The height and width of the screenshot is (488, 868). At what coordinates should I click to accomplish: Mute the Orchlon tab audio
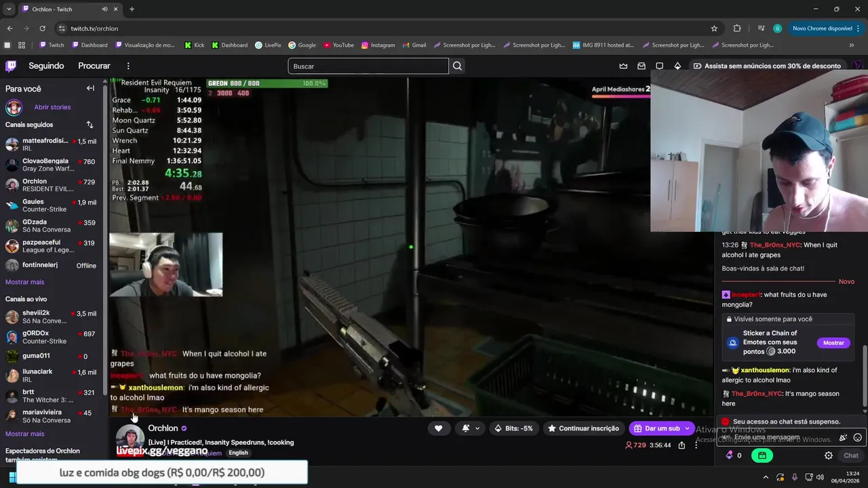(x=104, y=9)
